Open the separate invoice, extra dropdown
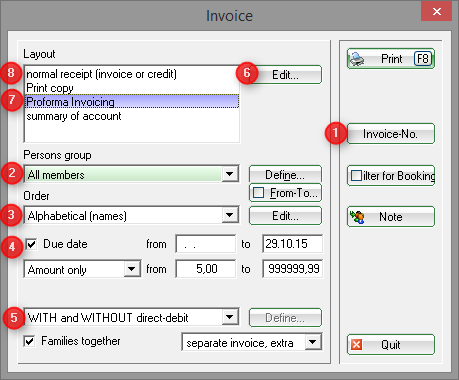Image resolution: width=459 pixels, height=380 pixels. [313, 342]
